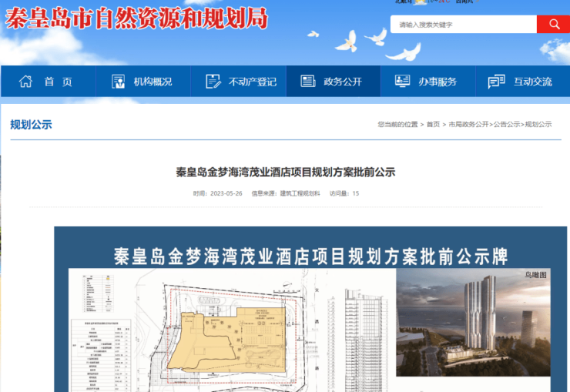Image resolution: width=570 pixels, height=392 pixels.
Task: Click the date text 2023-05-26
Action: [226, 193]
